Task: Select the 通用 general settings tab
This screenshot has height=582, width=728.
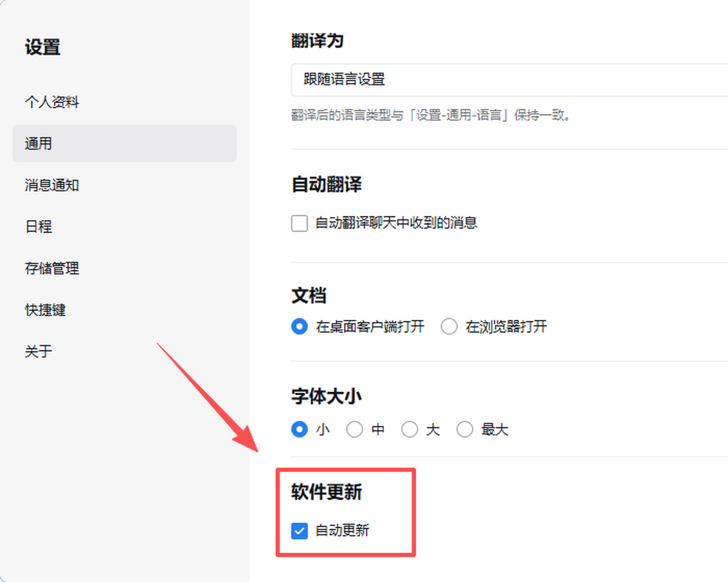Action: click(x=38, y=144)
